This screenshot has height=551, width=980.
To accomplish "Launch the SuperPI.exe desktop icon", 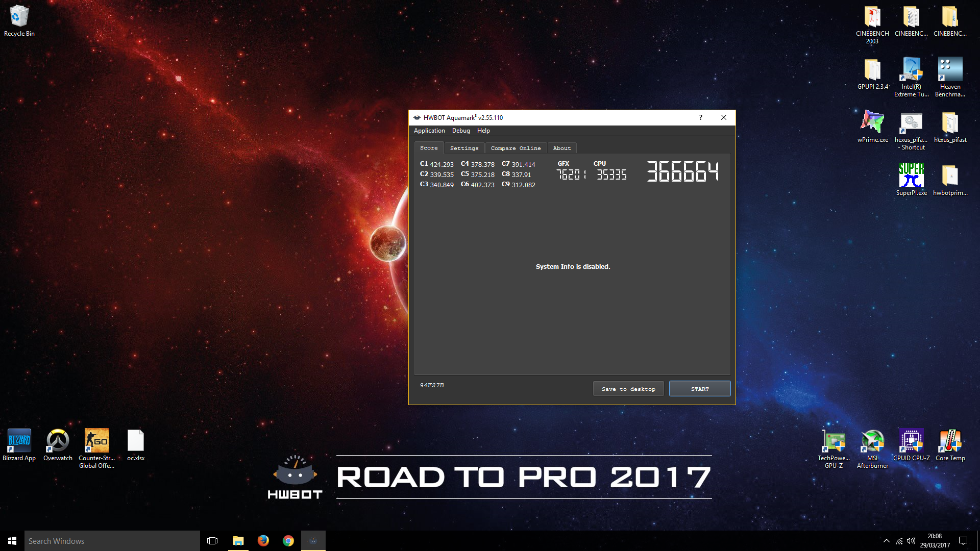I will tap(911, 180).
